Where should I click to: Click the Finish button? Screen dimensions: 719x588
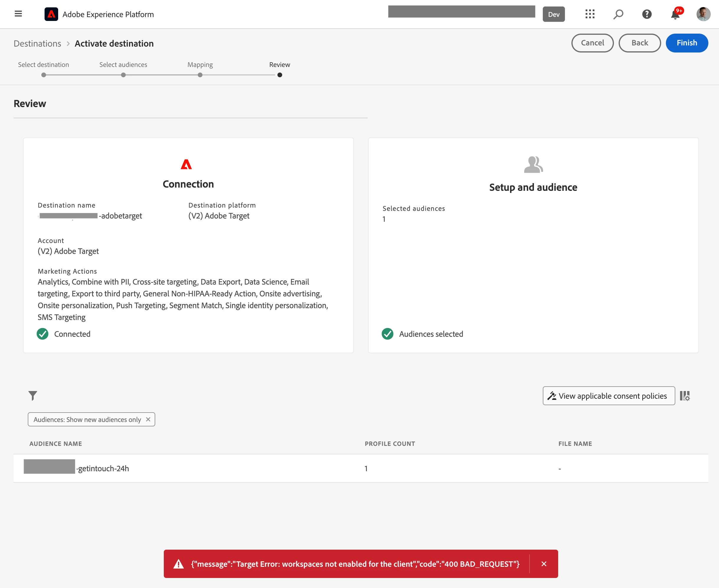click(x=687, y=43)
